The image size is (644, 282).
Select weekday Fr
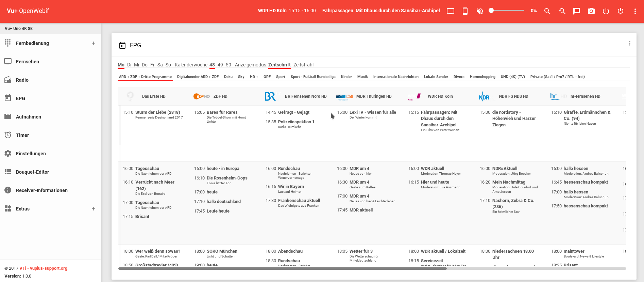click(152, 65)
